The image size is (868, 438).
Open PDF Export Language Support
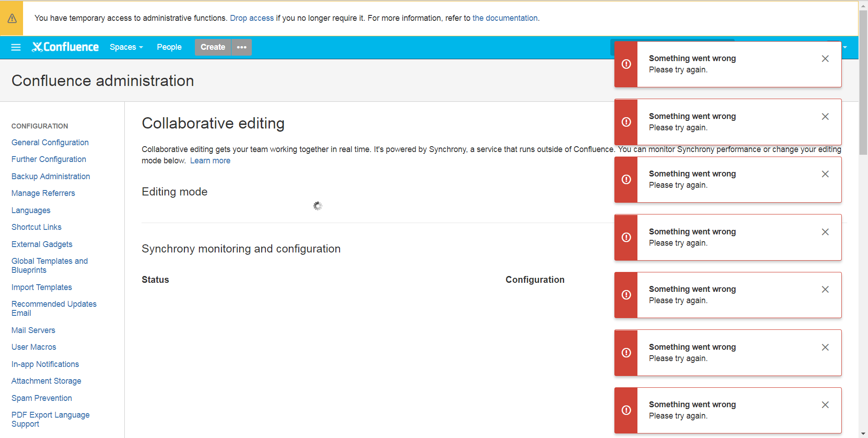pos(51,419)
